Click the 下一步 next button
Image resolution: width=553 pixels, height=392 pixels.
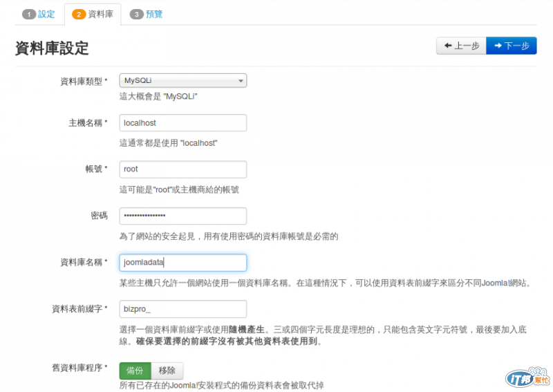pyautogui.click(x=512, y=46)
